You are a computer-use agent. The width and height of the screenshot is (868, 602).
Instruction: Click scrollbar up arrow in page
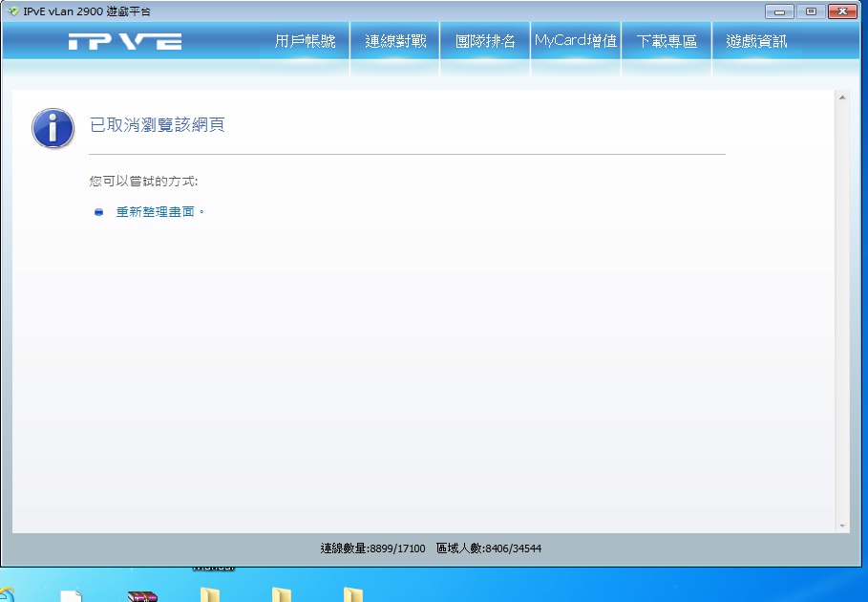click(x=842, y=97)
